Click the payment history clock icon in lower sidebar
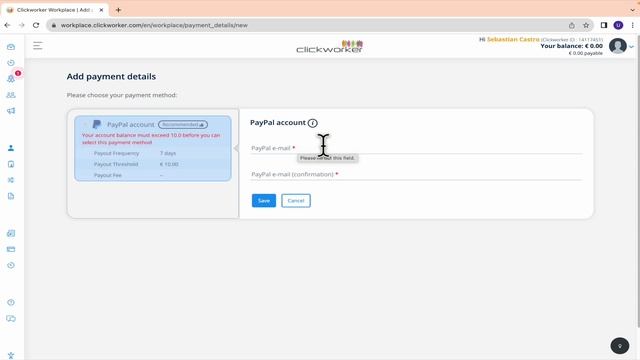Viewport: 640px width, 360px height. tap(11, 265)
